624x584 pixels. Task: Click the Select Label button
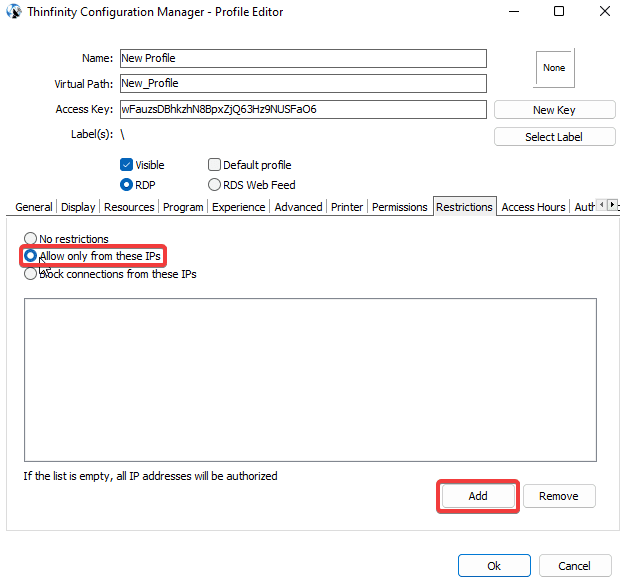(x=554, y=137)
